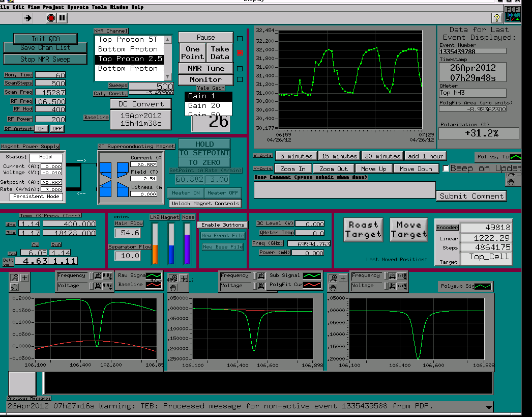Image resolution: width=532 pixels, height=417 pixels.
Task: Click the Nose level bar
Action: point(187,243)
